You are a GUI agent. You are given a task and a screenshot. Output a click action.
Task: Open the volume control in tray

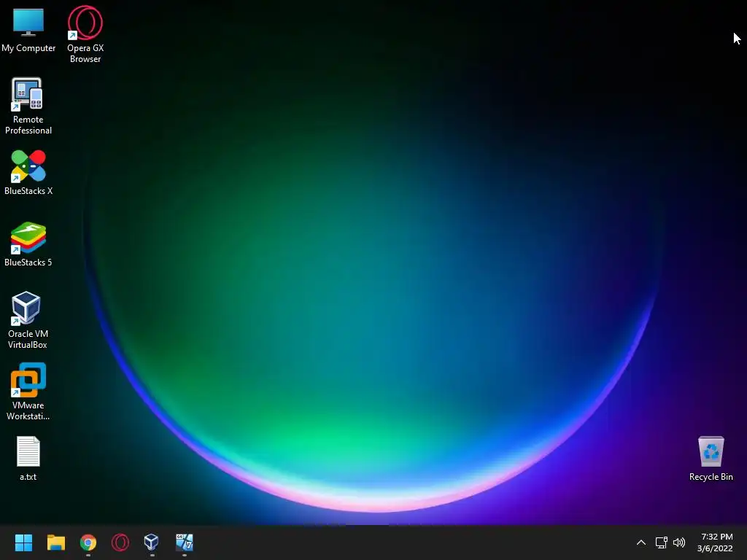click(x=679, y=542)
